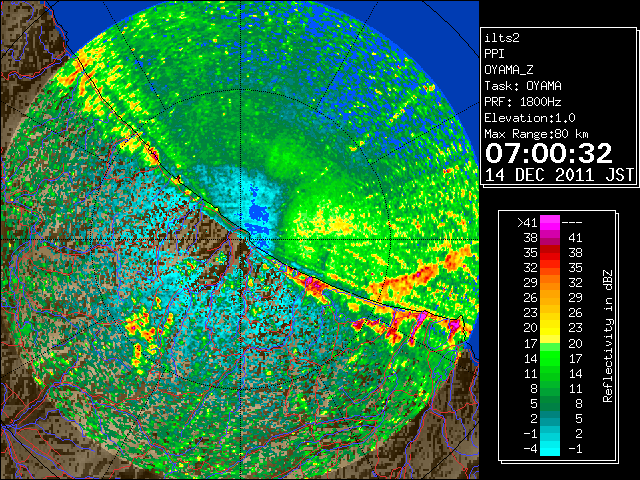Click the ">41" legend value

(x=527, y=222)
